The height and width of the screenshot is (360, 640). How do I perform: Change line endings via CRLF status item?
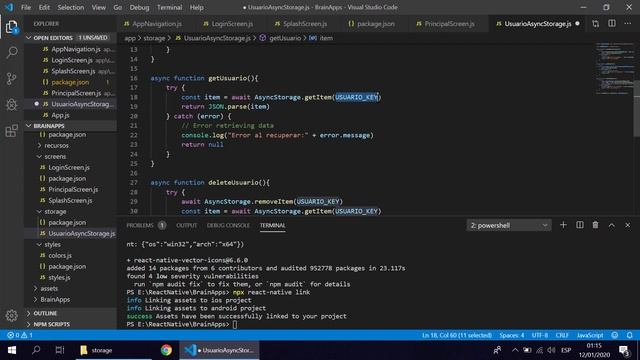click(x=562, y=335)
